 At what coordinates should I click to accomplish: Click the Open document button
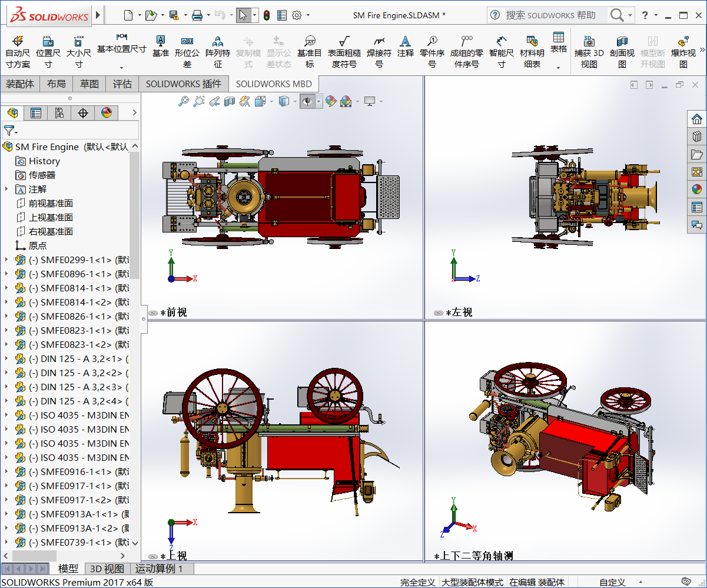click(x=151, y=15)
